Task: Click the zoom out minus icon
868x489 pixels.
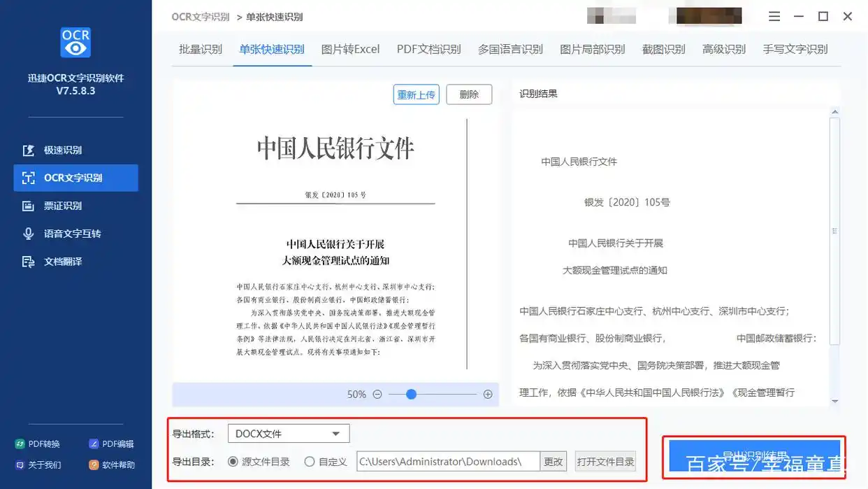Action: [377, 395]
